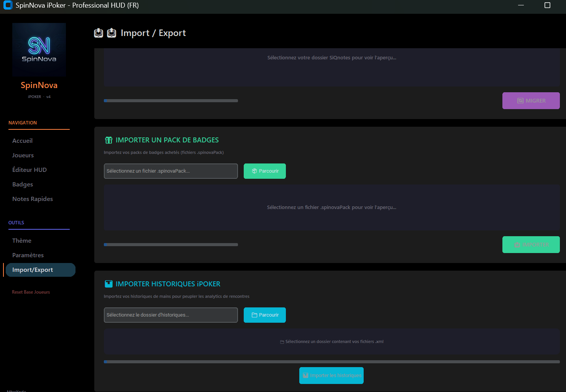The image size is (566, 392).
Task: Click the app icon in the title bar
Action: [x=8, y=5]
